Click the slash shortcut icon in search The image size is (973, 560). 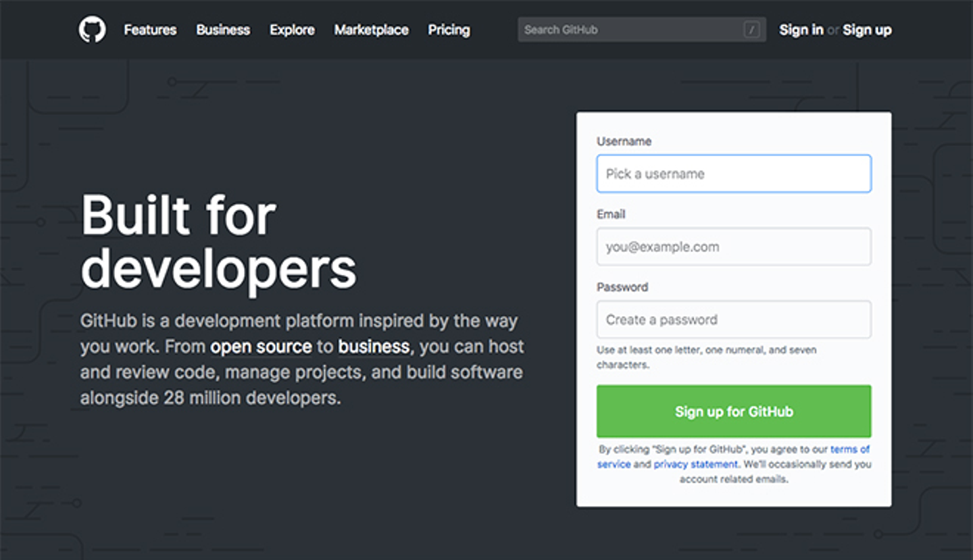pyautogui.click(x=751, y=30)
